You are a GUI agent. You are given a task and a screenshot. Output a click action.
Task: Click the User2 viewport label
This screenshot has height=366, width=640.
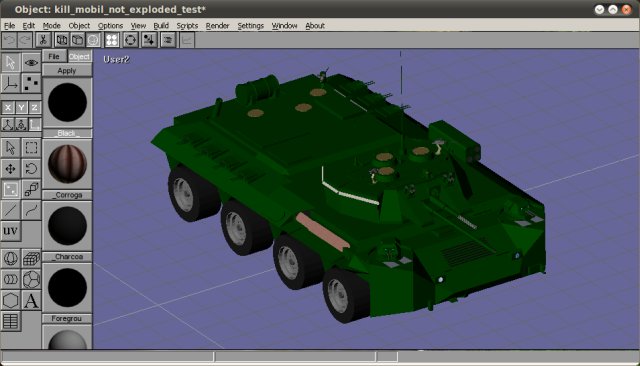pyautogui.click(x=116, y=60)
